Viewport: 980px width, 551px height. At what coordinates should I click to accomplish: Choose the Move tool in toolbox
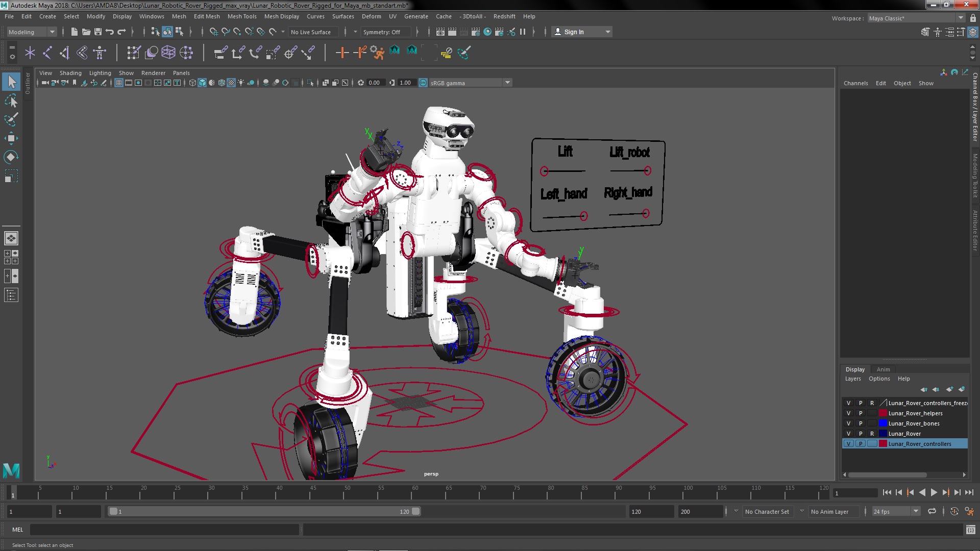click(11, 138)
